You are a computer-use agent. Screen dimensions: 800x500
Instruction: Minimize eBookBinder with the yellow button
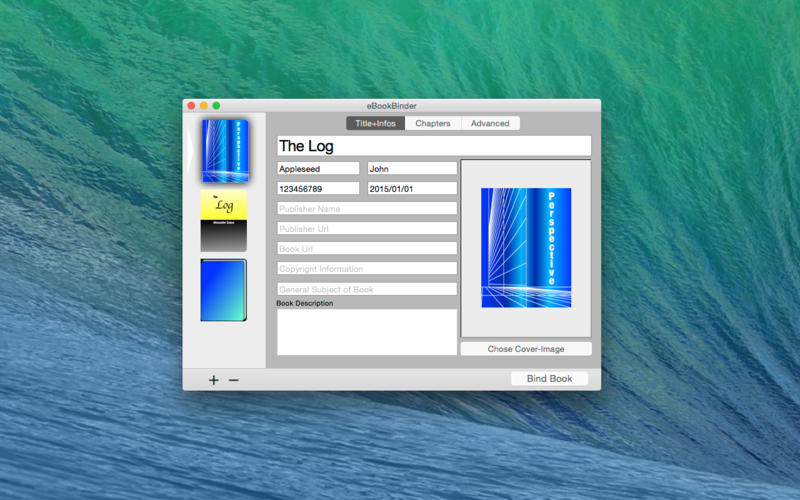click(x=204, y=106)
